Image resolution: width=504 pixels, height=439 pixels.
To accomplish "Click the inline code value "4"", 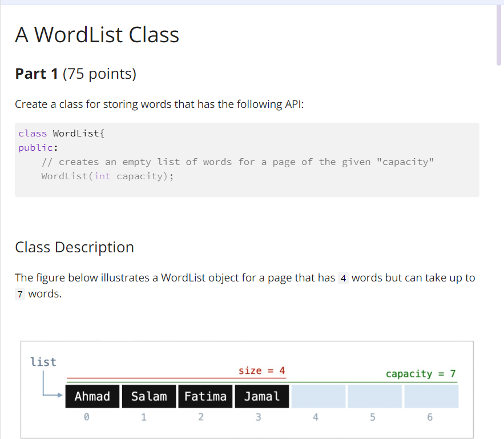I will 343,278.
